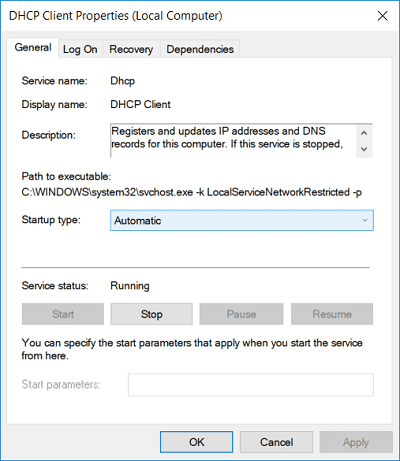The height and width of the screenshot is (461, 400).
Task: Click the Pause service button
Action: 241,314
